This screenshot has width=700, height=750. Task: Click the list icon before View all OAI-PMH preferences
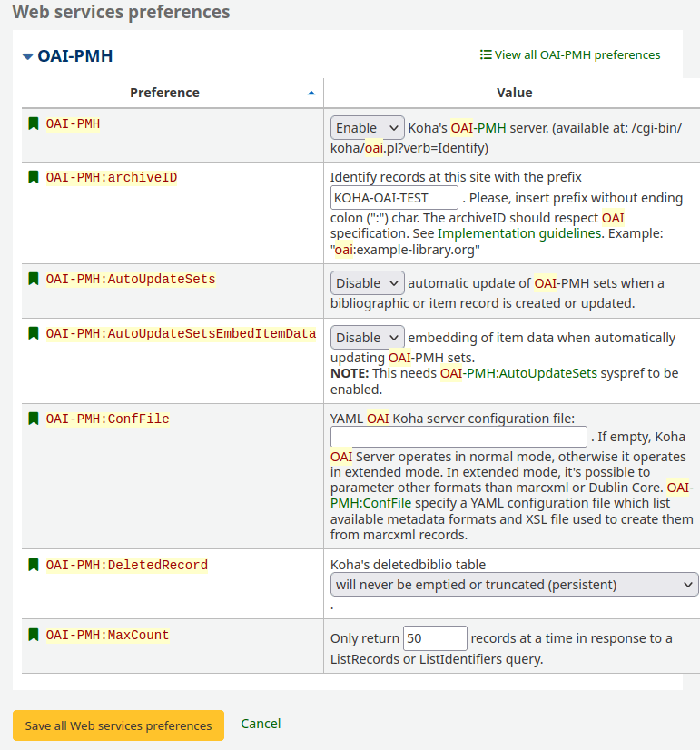486,54
